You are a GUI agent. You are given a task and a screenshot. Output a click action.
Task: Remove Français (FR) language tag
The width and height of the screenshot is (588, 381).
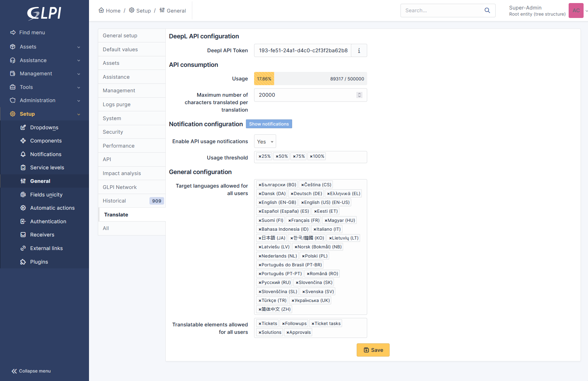tap(289, 221)
